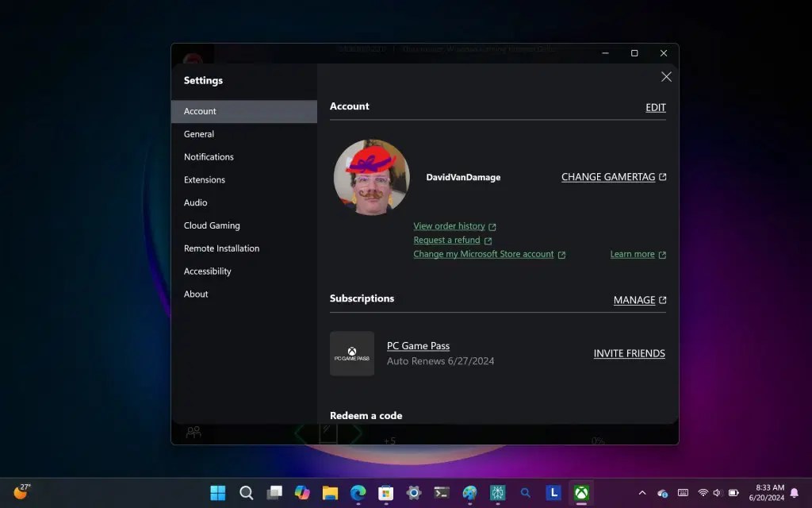812x508 pixels.
Task: Click the INVITE FRIENDS button
Action: [629, 353]
